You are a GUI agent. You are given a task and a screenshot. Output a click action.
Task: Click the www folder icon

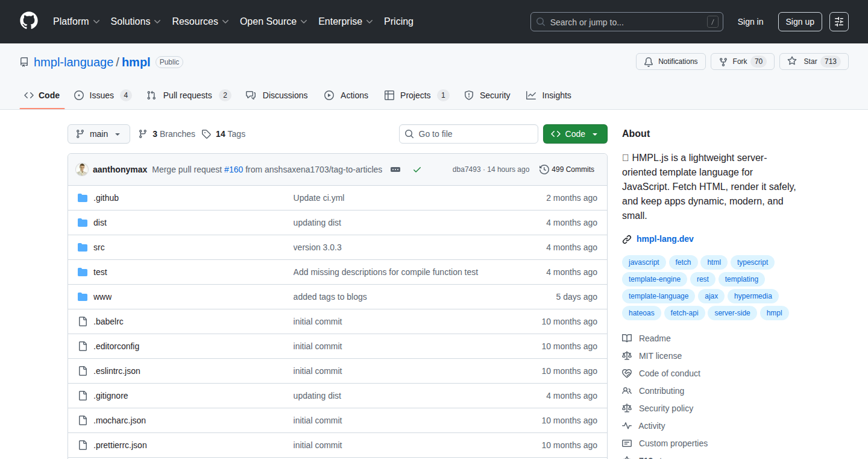[x=83, y=297]
